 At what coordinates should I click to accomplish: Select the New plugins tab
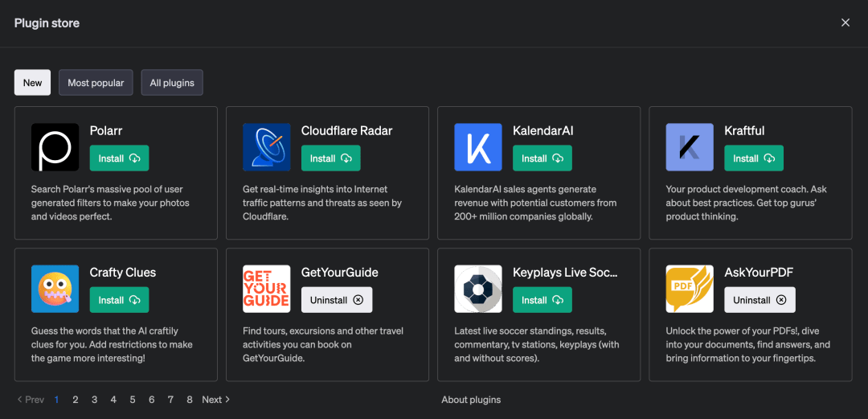click(x=32, y=83)
